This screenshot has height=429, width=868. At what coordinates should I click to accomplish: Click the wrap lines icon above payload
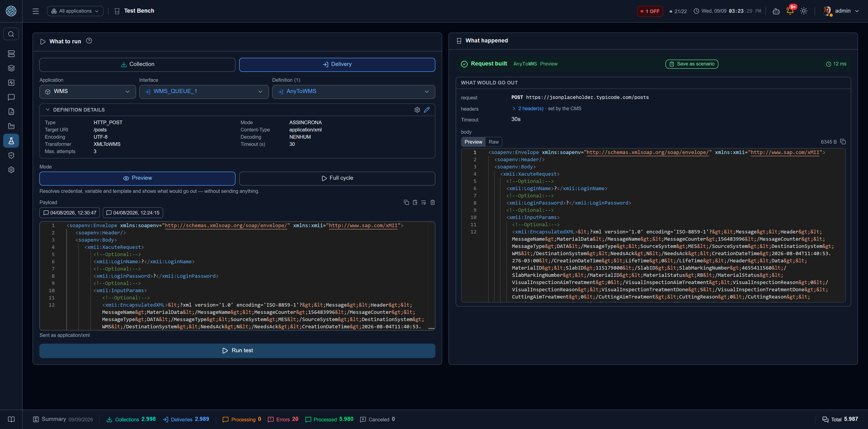[424, 202]
